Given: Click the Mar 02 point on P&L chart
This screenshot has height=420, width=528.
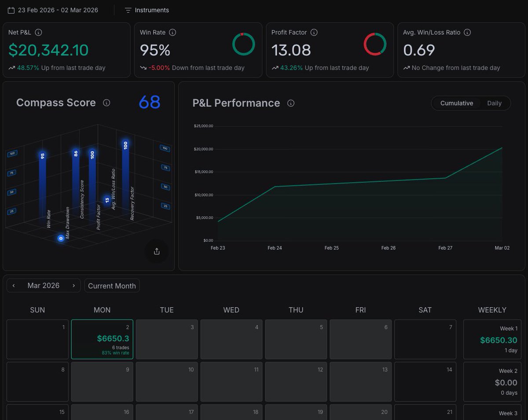Looking at the screenshot, I should click(502, 148).
